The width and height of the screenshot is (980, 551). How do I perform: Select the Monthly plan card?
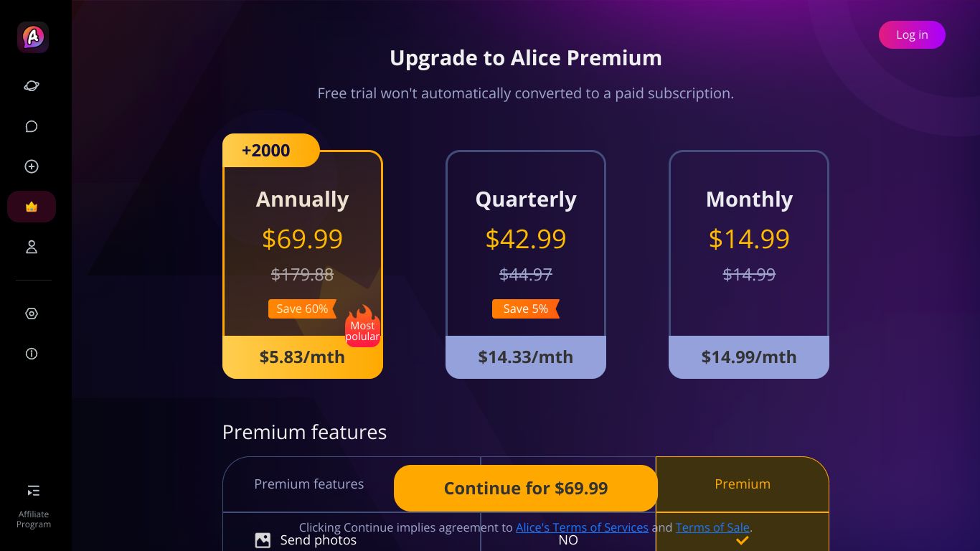coord(749,264)
